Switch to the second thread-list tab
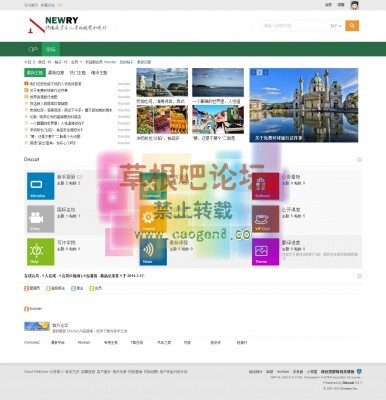Image resolution: width=386 pixels, height=400 pixels. (56, 73)
